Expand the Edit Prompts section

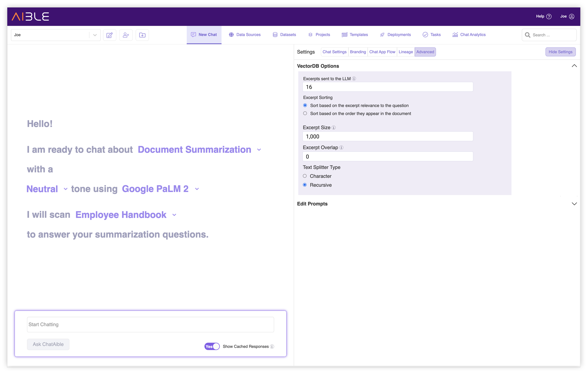click(x=574, y=204)
